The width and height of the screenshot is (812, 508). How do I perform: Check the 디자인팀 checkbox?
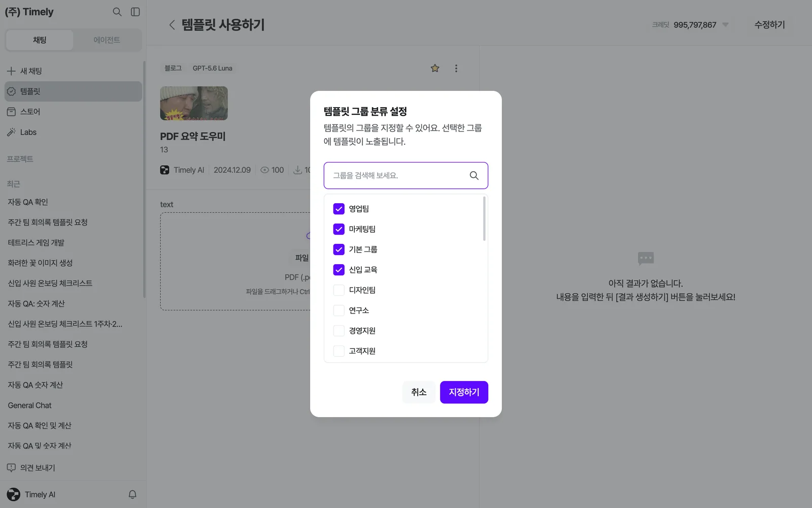click(339, 290)
